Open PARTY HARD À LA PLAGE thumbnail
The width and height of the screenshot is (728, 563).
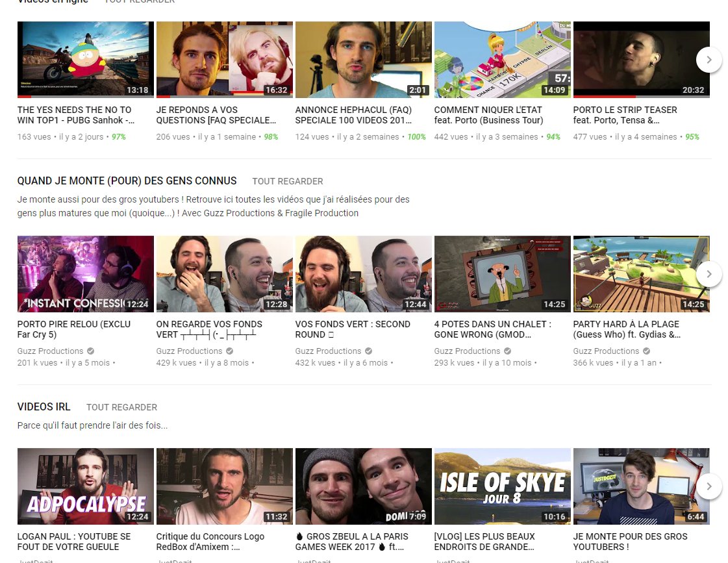[x=641, y=274]
